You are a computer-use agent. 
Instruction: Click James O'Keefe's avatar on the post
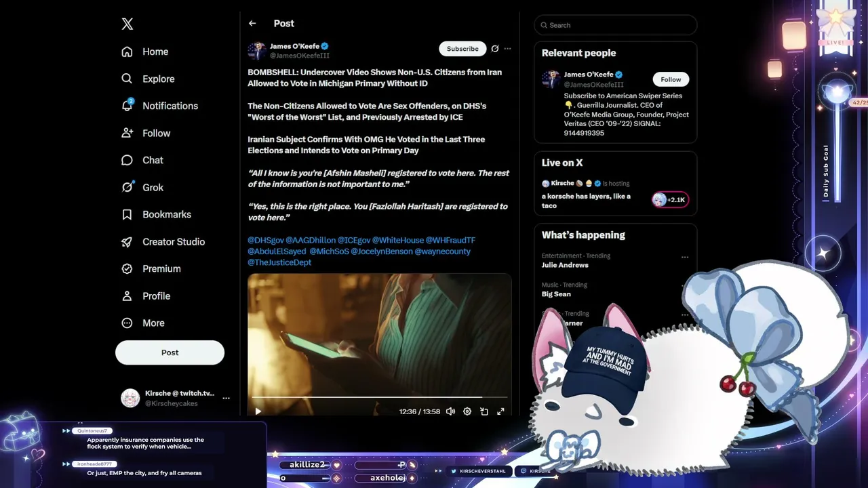click(257, 51)
